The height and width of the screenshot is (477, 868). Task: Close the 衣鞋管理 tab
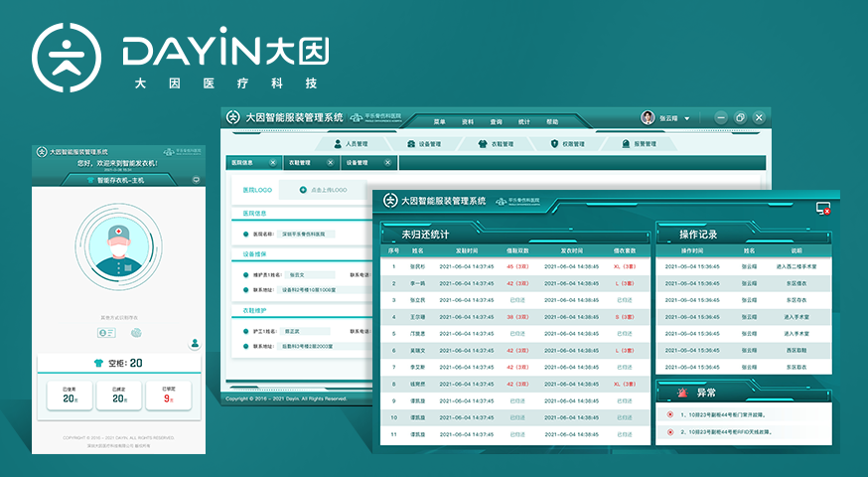coord(330,162)
